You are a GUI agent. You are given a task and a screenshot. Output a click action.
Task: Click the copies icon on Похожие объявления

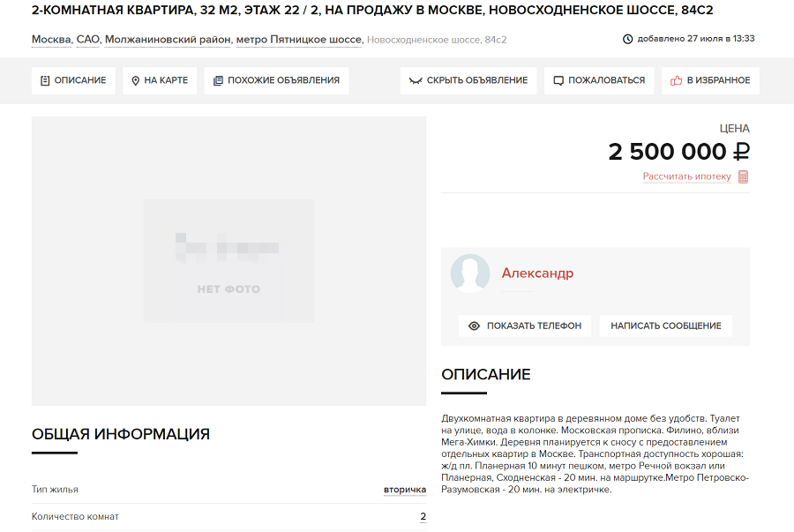[x=218, y=80]
